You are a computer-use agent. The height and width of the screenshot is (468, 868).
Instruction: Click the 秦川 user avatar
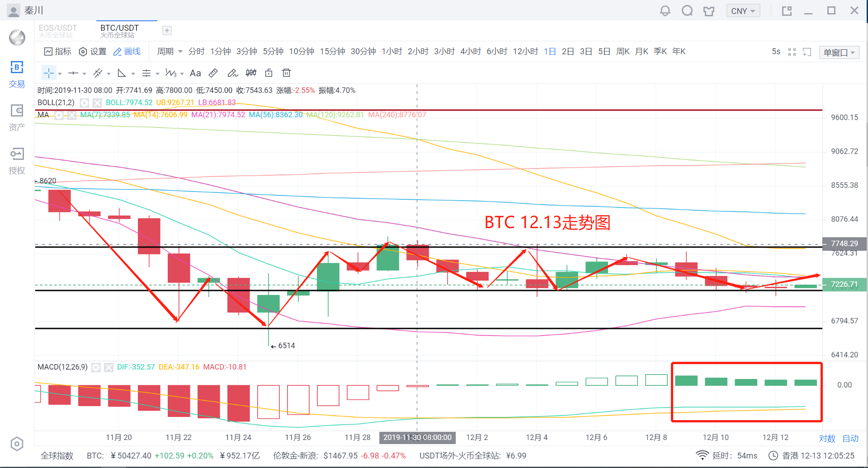14,11
